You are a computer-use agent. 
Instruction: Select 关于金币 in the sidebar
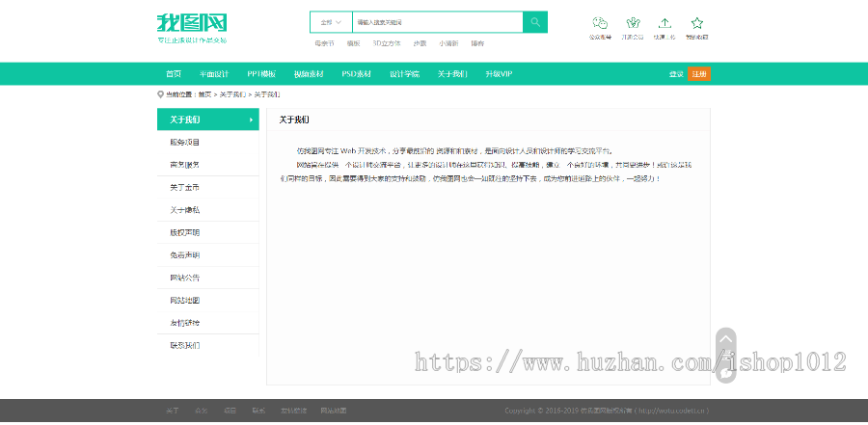(x=208, y=188)
